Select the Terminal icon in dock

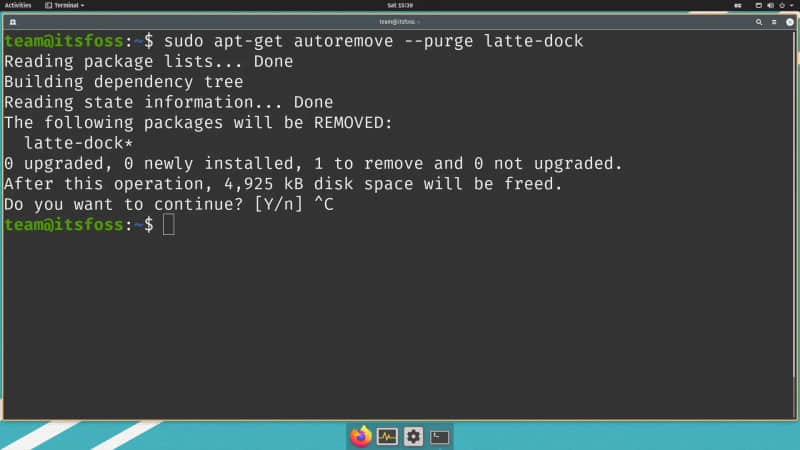tap(439, 437)
